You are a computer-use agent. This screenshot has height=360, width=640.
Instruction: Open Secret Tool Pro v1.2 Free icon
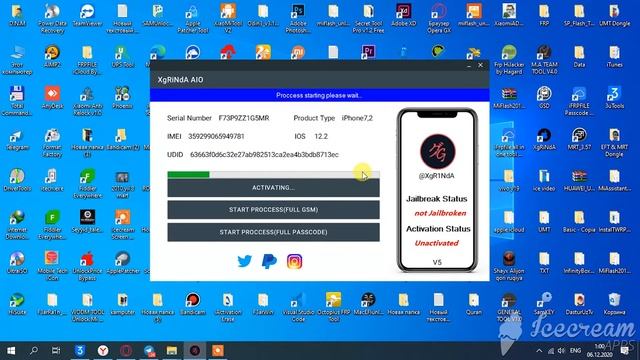pyautogui.click(x=368, y=19)
